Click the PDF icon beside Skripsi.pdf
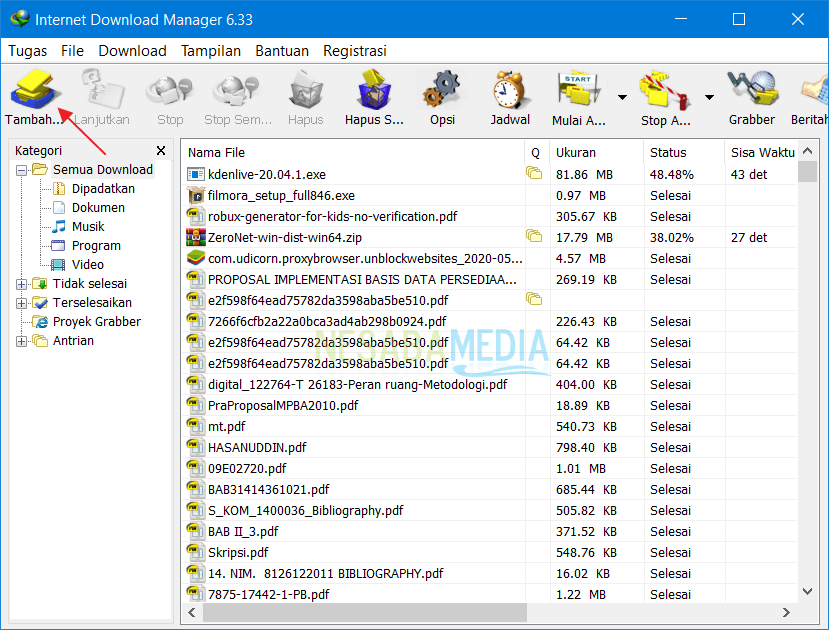Viewport: 829px width, 630px height. [x=196, y=552]
